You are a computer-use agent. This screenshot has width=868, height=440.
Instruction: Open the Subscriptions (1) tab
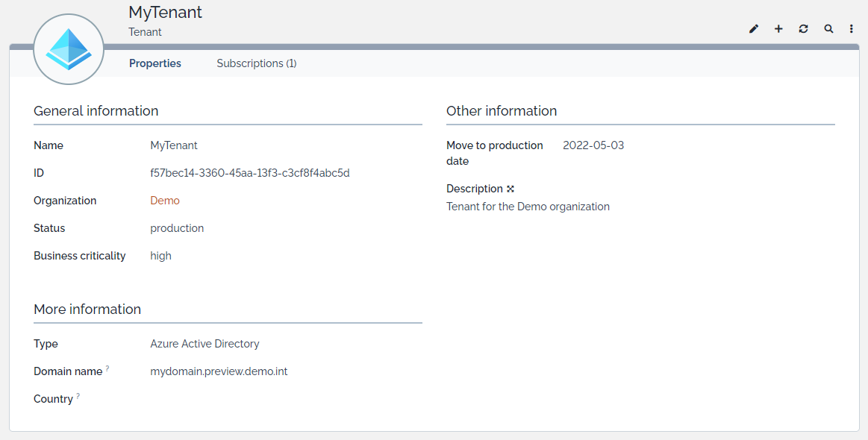[x=256, y=63]
